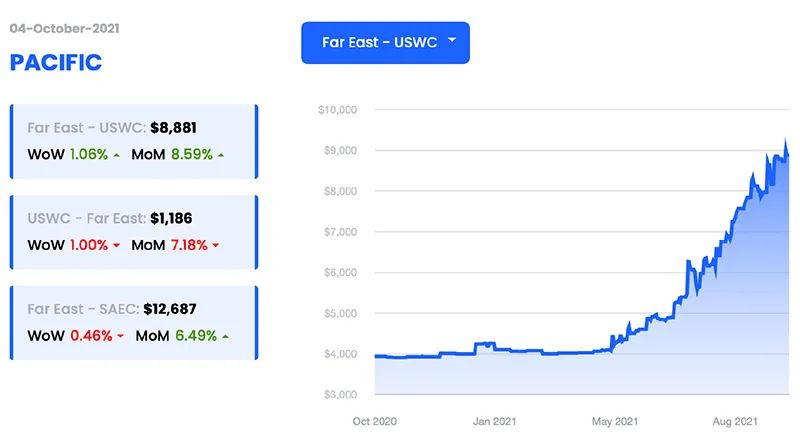Select the Far East - SAEC rate card
This screenshot has width=800, height=435.
point(134,321)
